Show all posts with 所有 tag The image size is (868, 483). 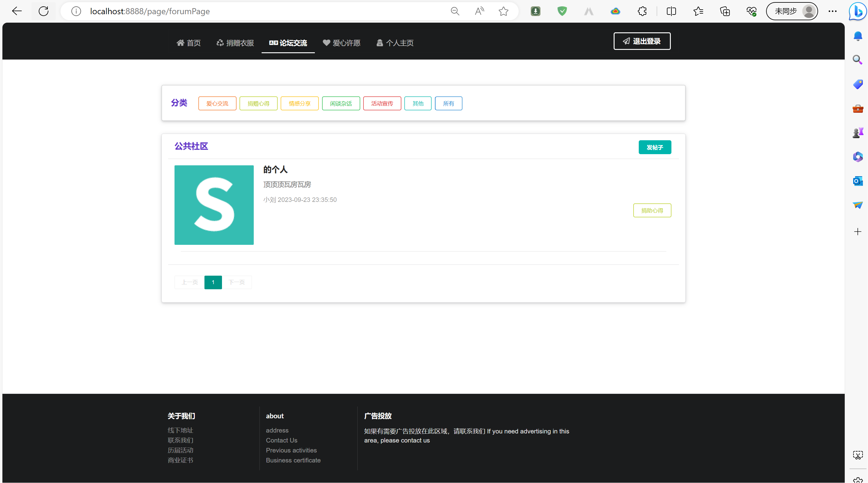click(x=448, y=103)
